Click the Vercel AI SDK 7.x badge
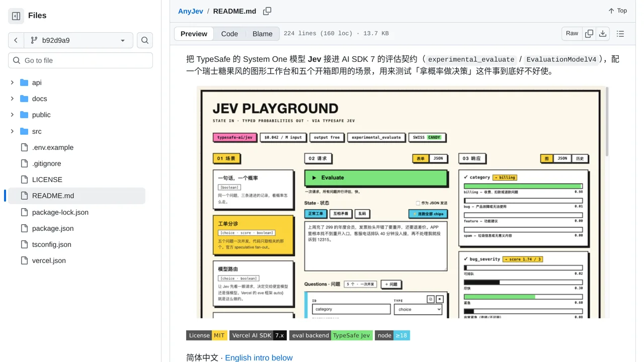Image resolution: width=644 pixels, height=362 pixels. point(258,335)
